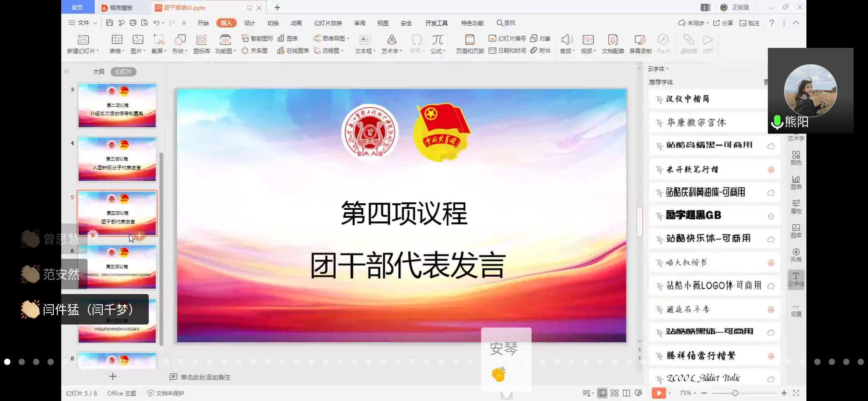Image resolution: width=868 pixels, height=401 pixels.
Task: Click the undo arrow icon
Action: (x=156, y=23)
